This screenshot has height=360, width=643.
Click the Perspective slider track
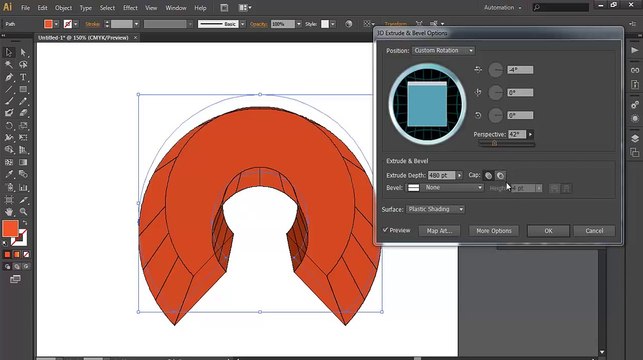(x=506, y=144)
